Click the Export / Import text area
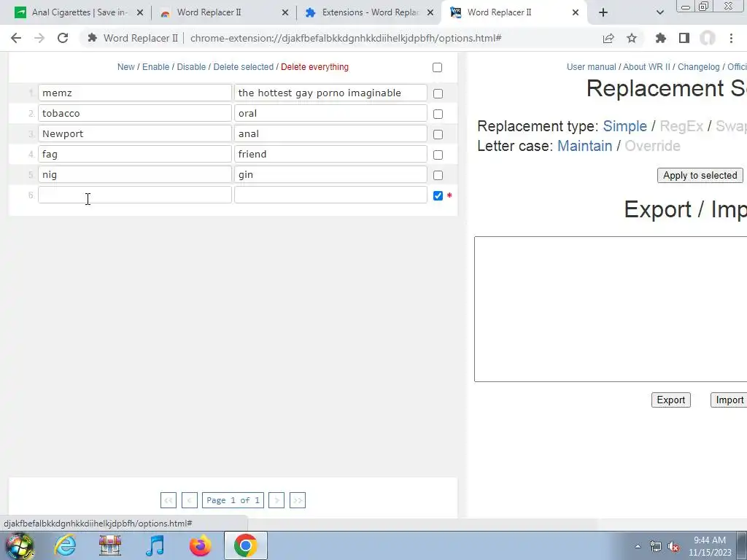747x560 pixels. (611, 309)
